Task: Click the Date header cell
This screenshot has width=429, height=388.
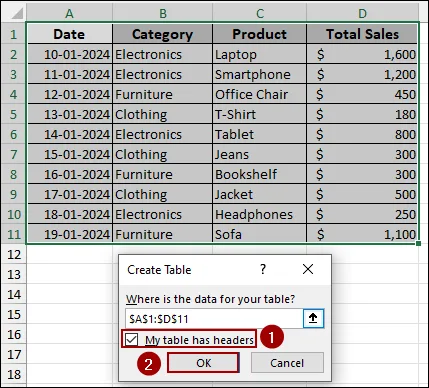Action: [x=70, y=34]
